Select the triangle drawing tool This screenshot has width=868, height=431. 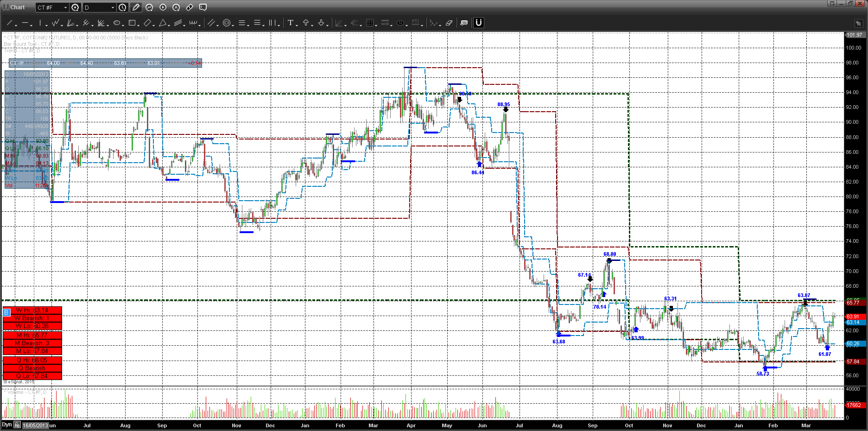tap(163, 23)
